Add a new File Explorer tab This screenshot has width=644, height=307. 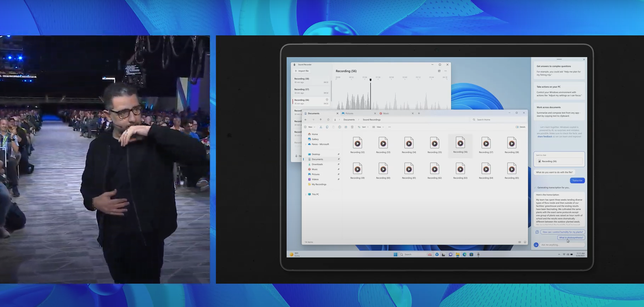point(419,114)
